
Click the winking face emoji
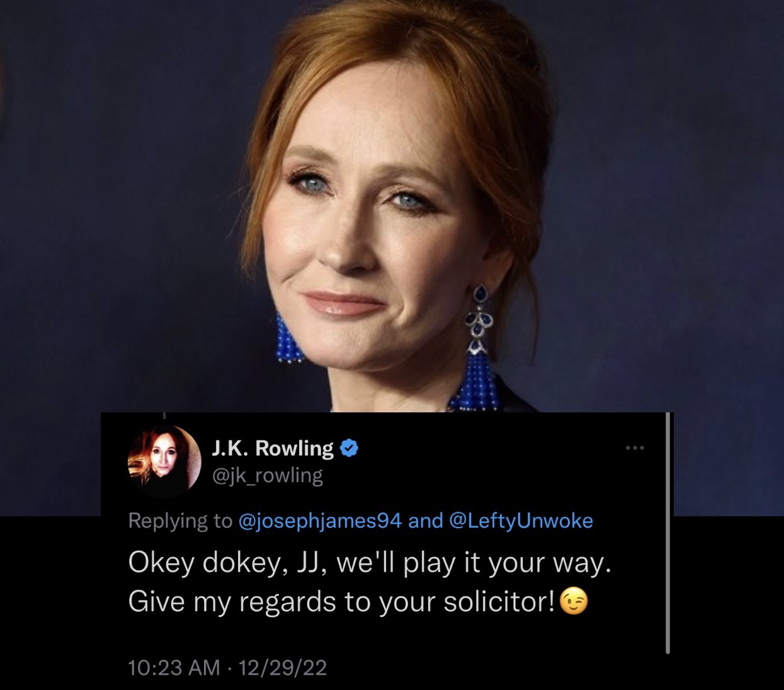click(x=574, y=601)
